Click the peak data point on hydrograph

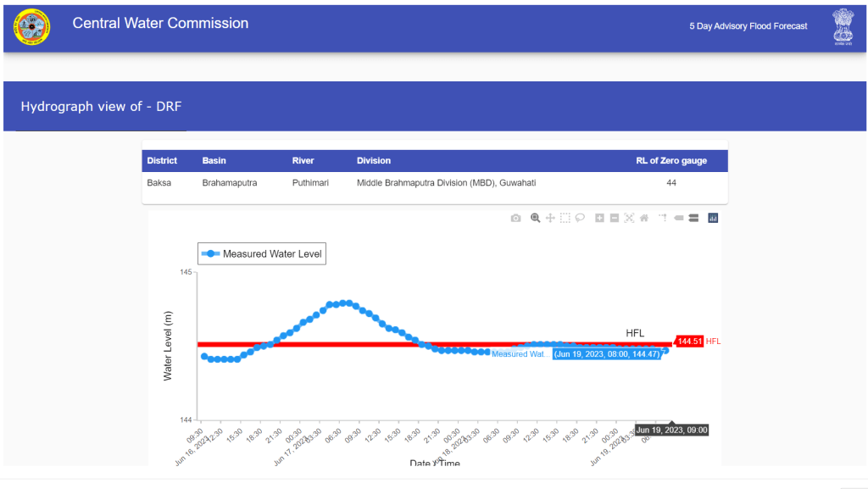340,303
